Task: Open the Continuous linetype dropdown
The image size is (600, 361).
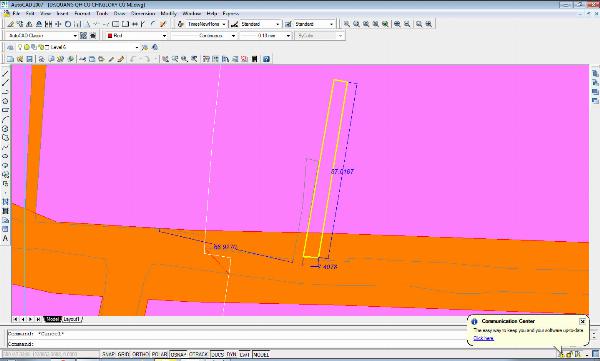Action: coord(204,36)
